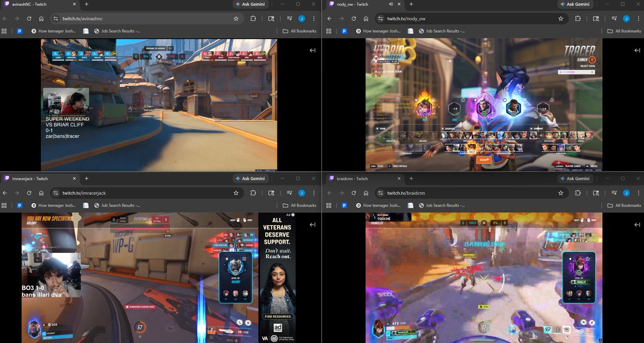Focus the twitch.tv/imracerjack address bar

click(147, 192)
